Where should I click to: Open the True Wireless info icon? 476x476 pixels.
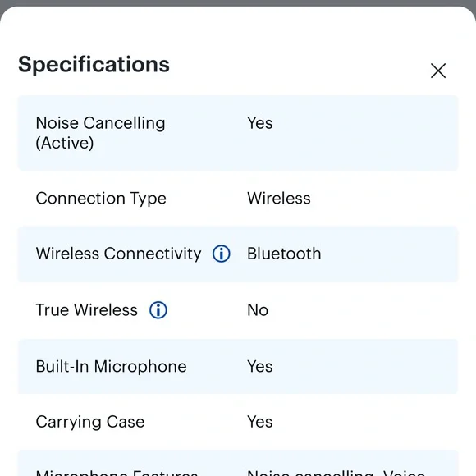[158, 310]
